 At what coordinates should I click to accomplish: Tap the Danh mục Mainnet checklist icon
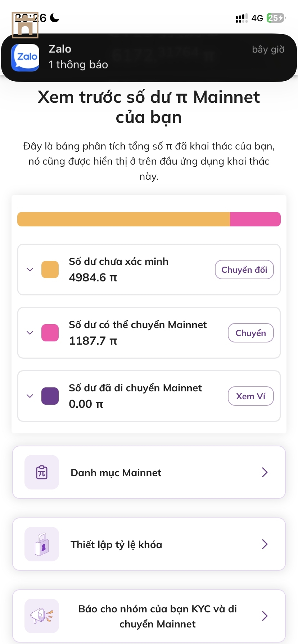click(x=42, y=472)
